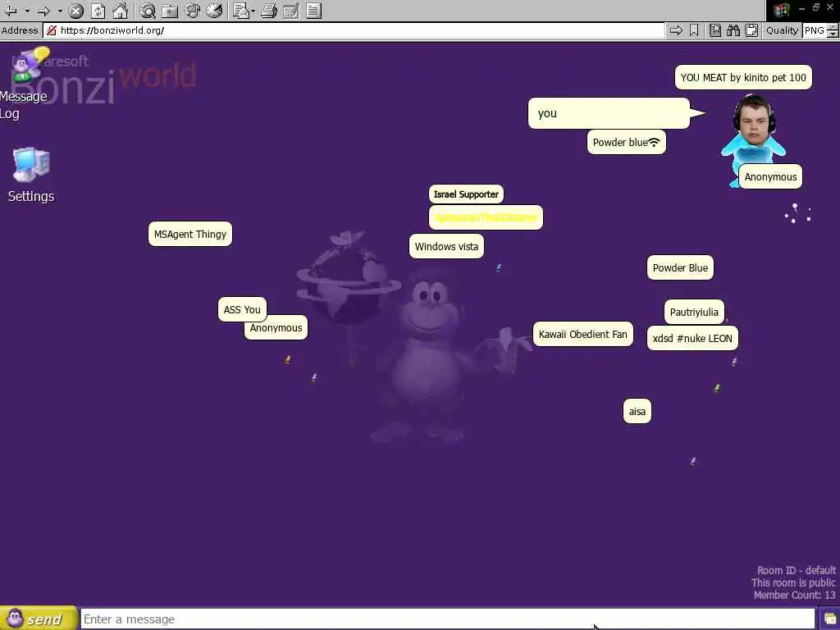
Task: Click the 'xdsd #nuke LEON' name tag
Action: [692, 339]
